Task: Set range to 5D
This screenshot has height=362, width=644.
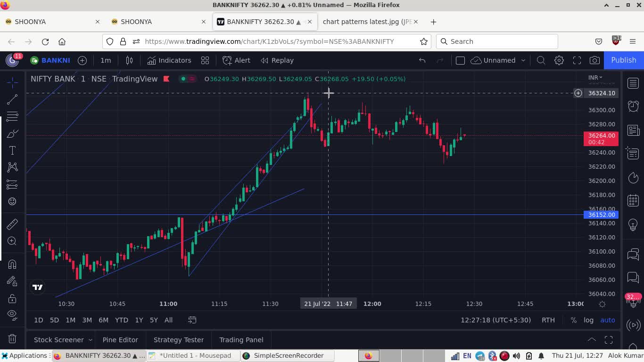Action: [x=54, y=320]
